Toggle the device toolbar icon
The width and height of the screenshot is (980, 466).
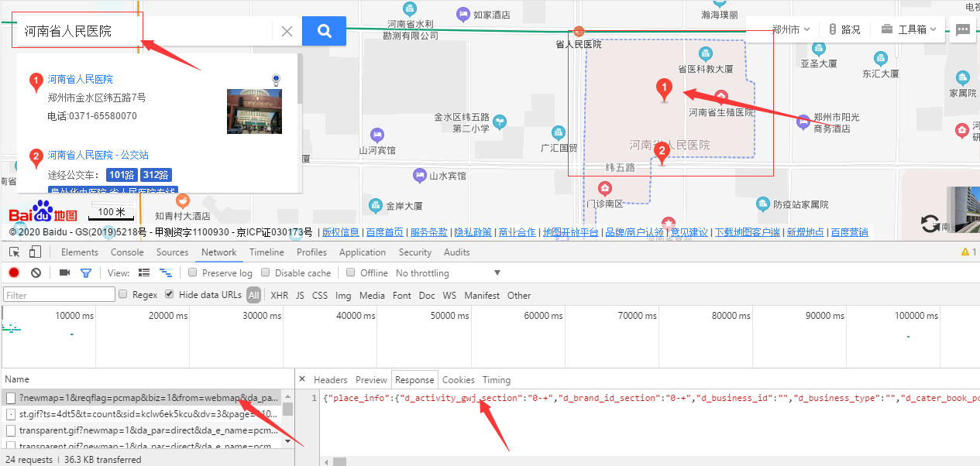point(35,252)
